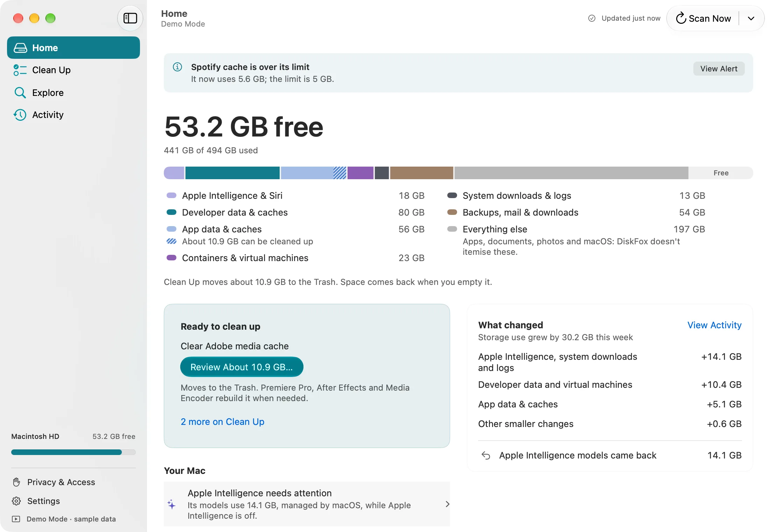Click the Activity clock icon
770x532 pixels.
coord(20,115)
